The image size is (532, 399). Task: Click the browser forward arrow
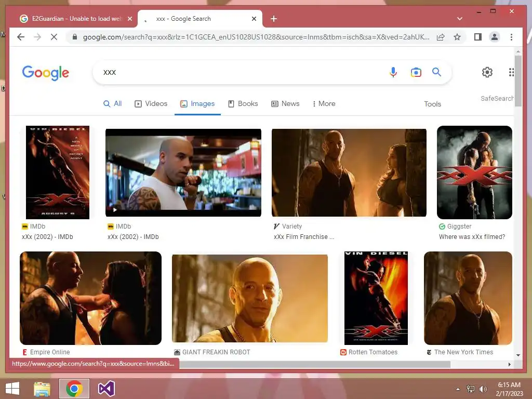[37, 37]
